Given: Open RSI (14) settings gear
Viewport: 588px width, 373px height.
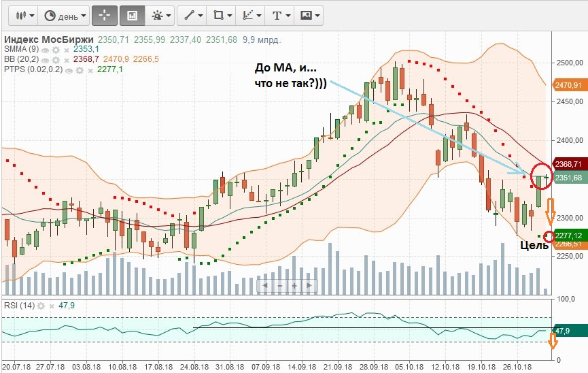Looking at the screenshot, I should coord(41,306).
